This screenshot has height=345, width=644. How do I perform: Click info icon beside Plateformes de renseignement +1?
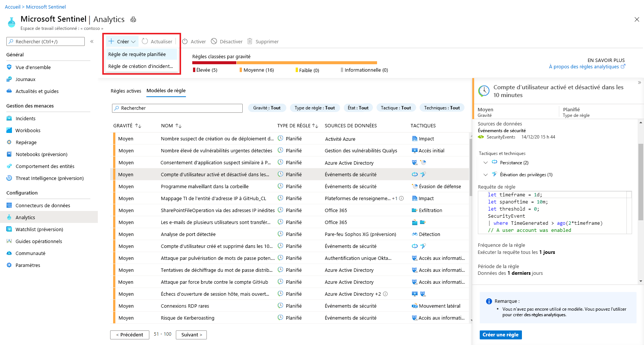click(401, 198)
